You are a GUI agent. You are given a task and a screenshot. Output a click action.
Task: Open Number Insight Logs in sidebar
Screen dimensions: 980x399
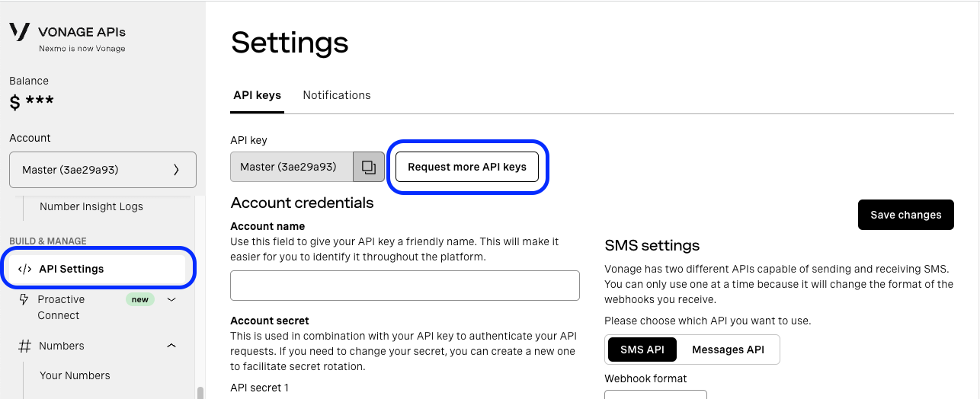(91, 206)
